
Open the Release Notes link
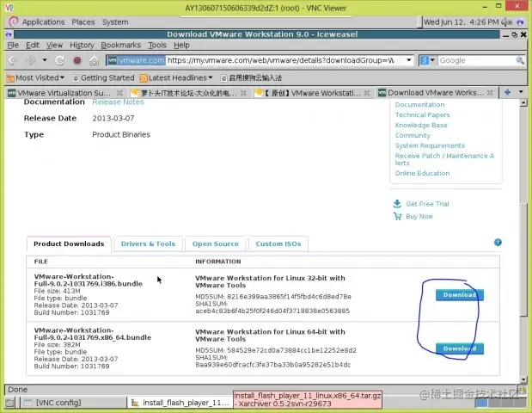(x=118, y=102)
